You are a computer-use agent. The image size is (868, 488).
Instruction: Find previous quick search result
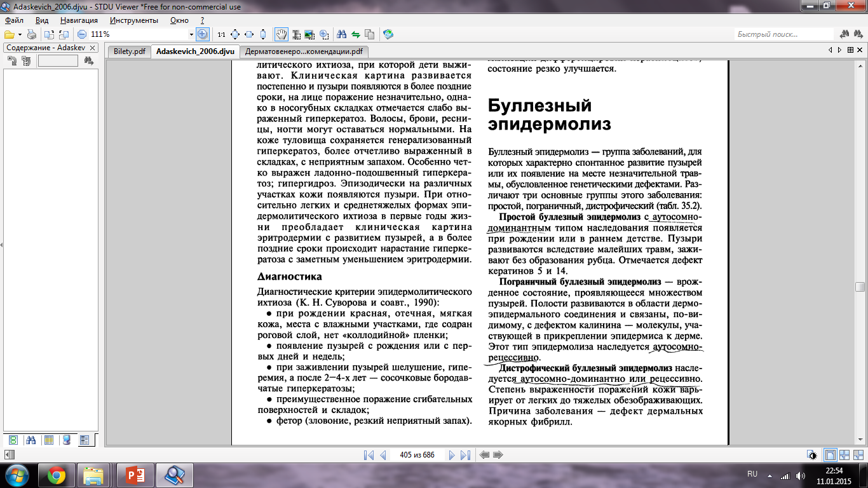(x=845, y=34)
